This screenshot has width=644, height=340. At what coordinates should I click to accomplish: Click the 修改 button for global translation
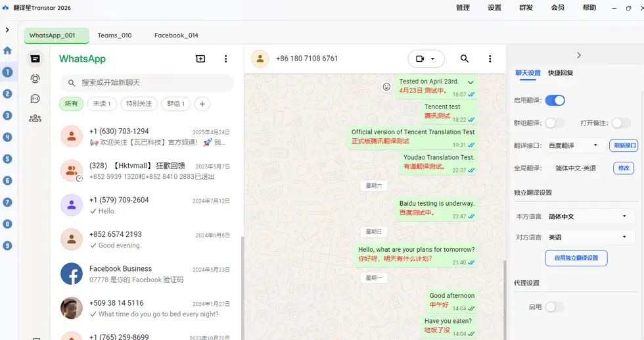click(x=624, y=168)
